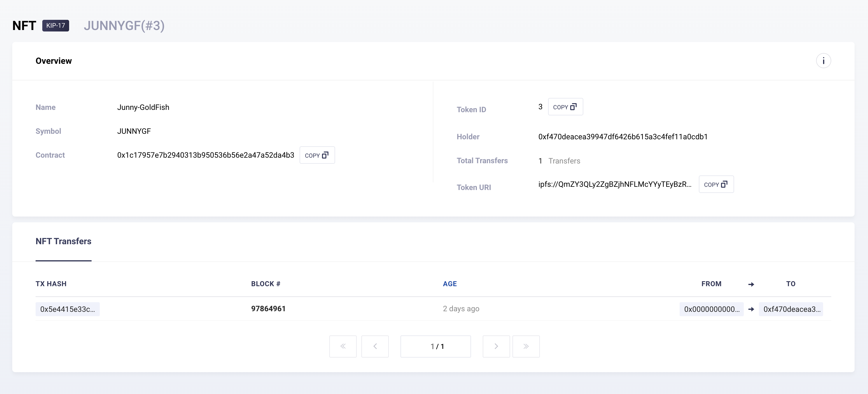
Task: Go to next page of transfers
Action: click(496, 346)
